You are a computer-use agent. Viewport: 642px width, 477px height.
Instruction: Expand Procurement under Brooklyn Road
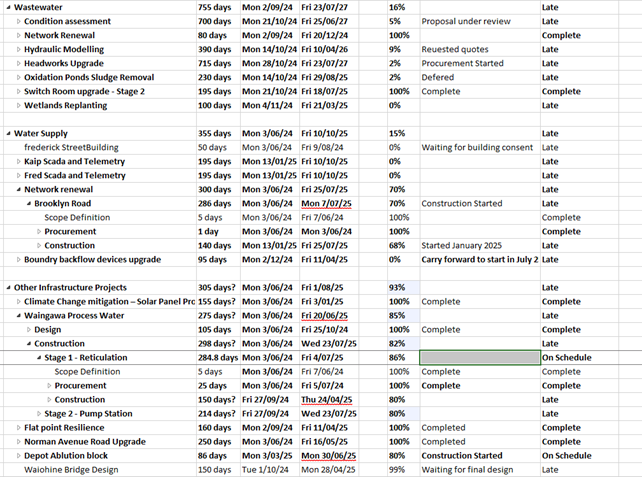tap(39, 232)
